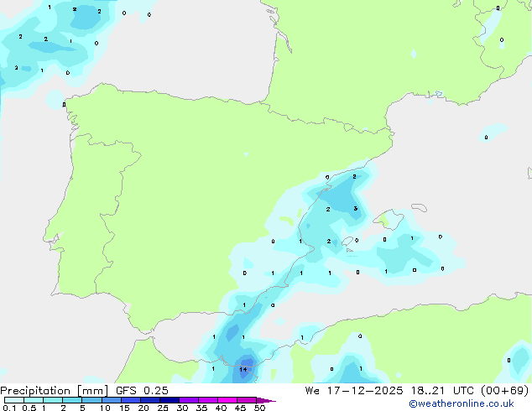The image size is (532, 411).
Task: Pick the 10–15 mm legend color box
Action: (112, 400)
